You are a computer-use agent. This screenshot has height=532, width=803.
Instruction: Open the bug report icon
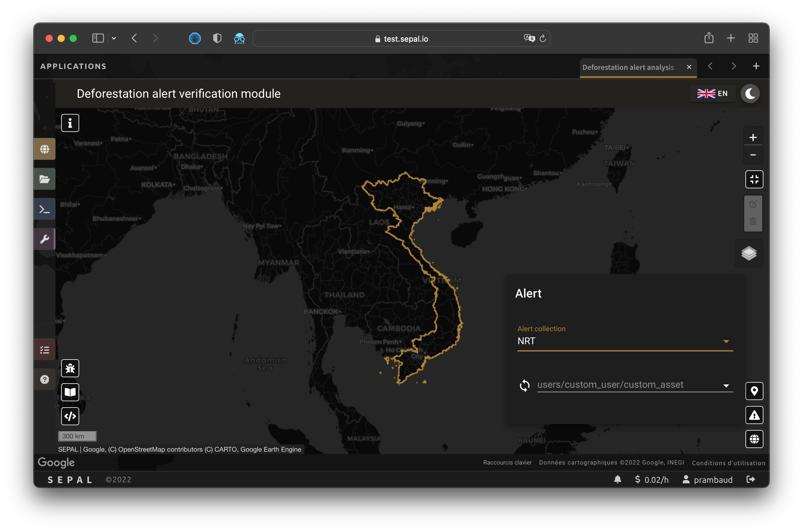(70, 368)
